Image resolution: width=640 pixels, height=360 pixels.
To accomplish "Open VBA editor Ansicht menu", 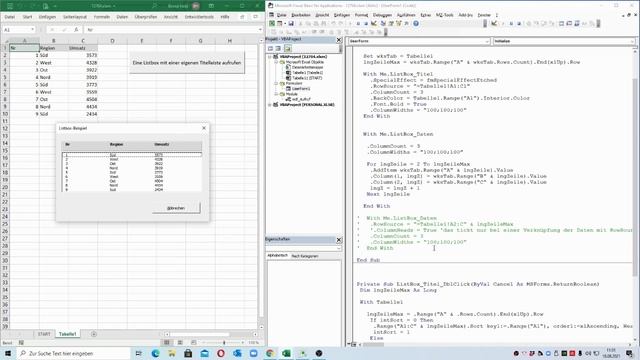I will 322,15.
